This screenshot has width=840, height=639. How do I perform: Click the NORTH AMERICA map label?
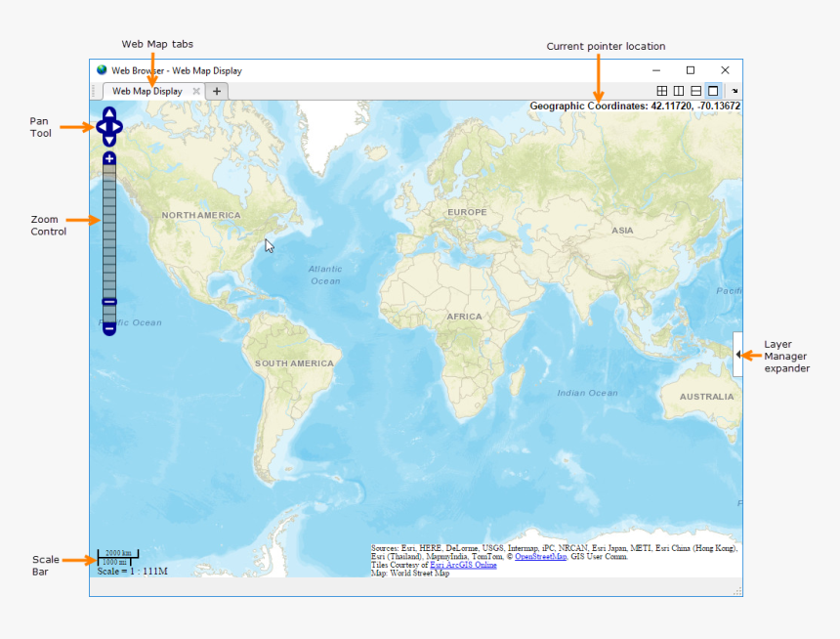tap(201, 215)
